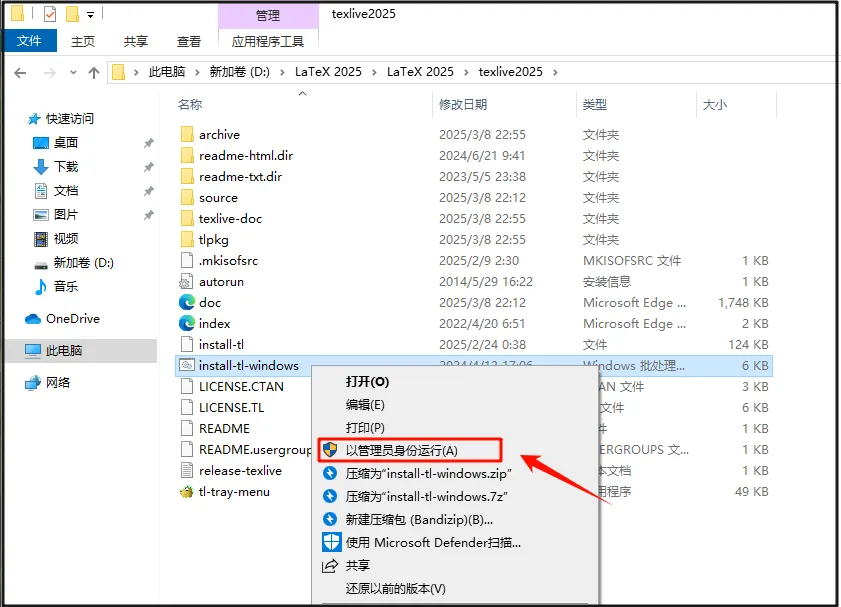Click the first LaTeX 2025 breadcrumb segment
The height and width of the screenshot is (607, 841).
coord(328,72)
